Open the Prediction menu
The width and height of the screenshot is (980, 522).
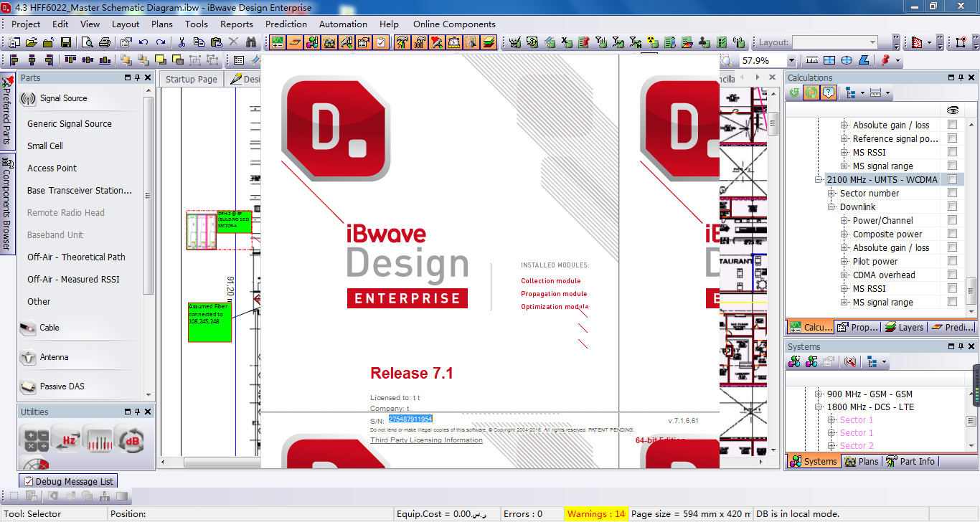pos(286,24)
